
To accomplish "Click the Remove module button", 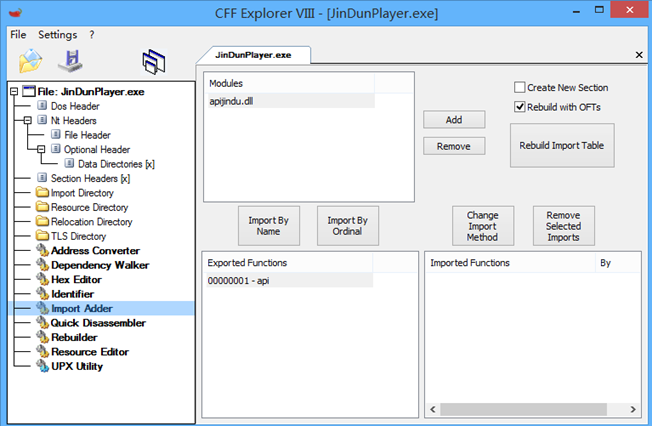I will [x=454, y=146].
